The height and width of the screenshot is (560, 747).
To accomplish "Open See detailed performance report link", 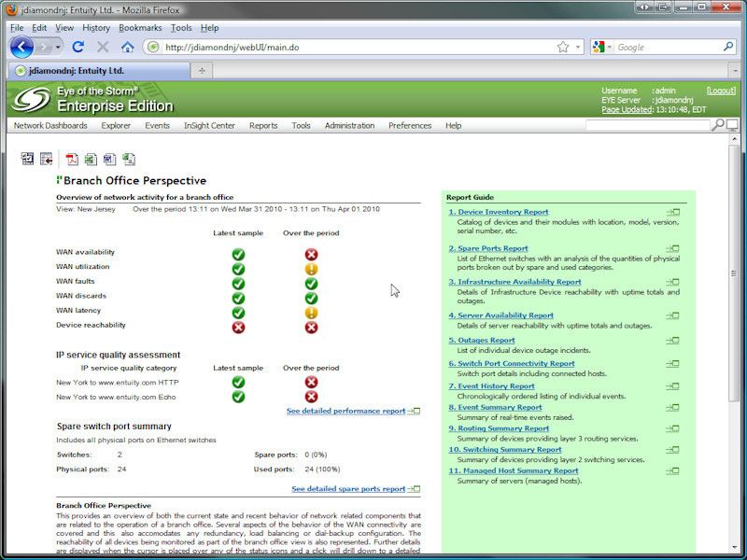I will pyautogui.click(x=345, y=411).
